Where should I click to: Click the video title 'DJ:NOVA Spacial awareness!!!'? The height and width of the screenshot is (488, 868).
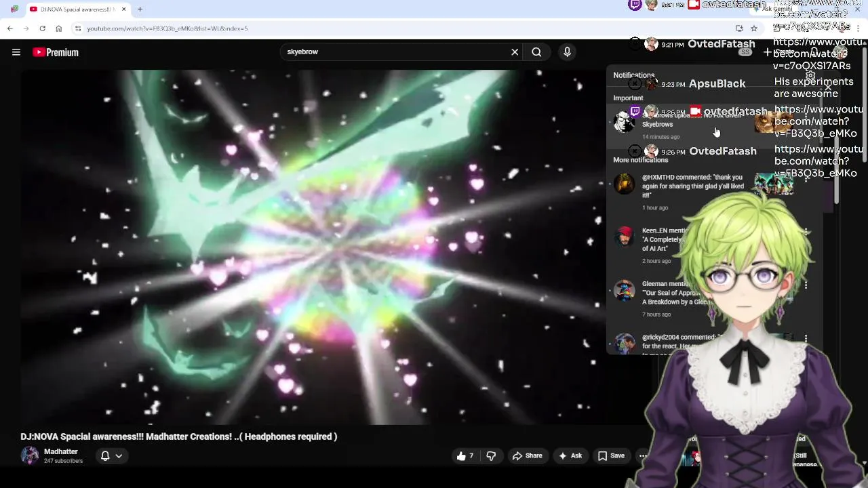click(x=179, y=436)
